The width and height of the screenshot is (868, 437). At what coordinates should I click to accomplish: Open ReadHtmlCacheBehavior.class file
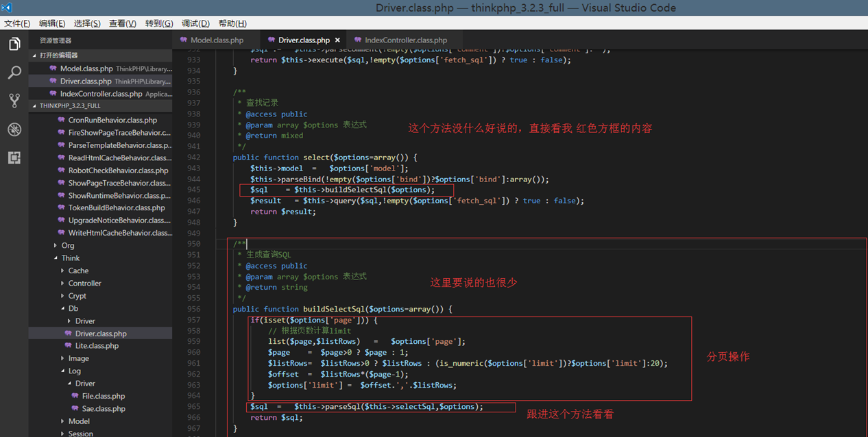point(119,158)
